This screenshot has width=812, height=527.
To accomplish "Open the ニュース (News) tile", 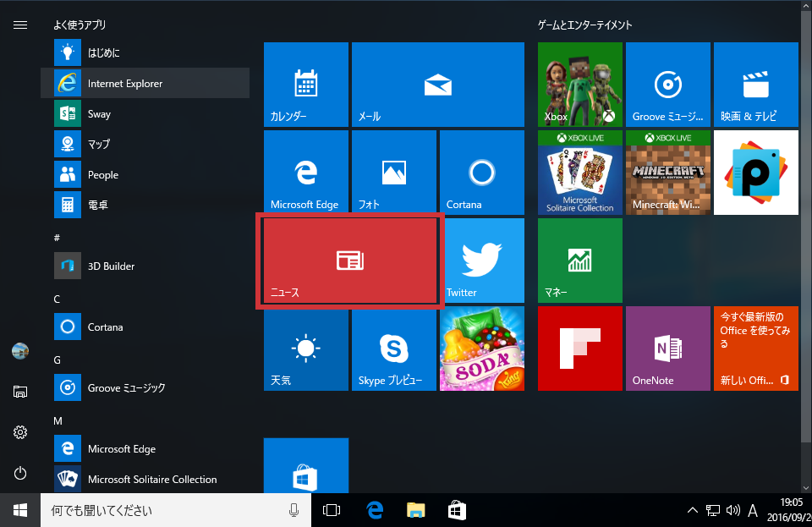I will tap(350, 261).
